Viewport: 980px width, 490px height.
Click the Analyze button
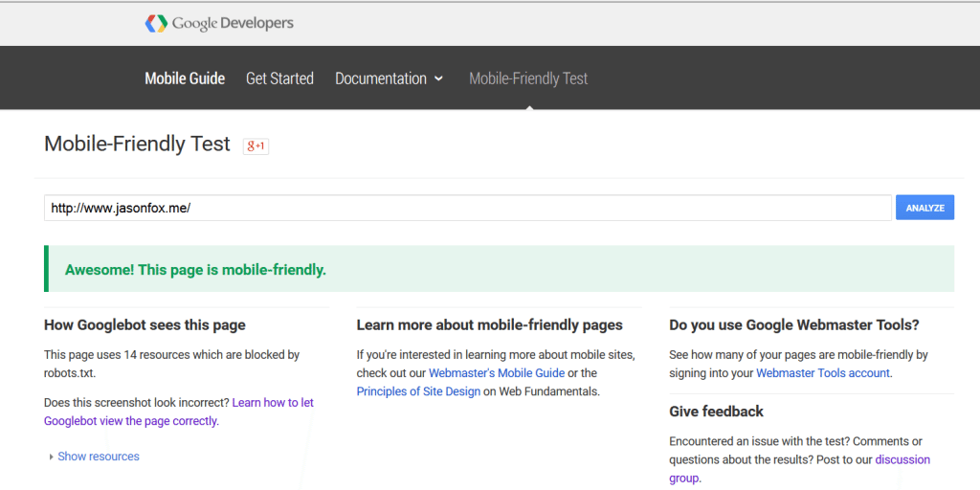[x=925, y=208]
